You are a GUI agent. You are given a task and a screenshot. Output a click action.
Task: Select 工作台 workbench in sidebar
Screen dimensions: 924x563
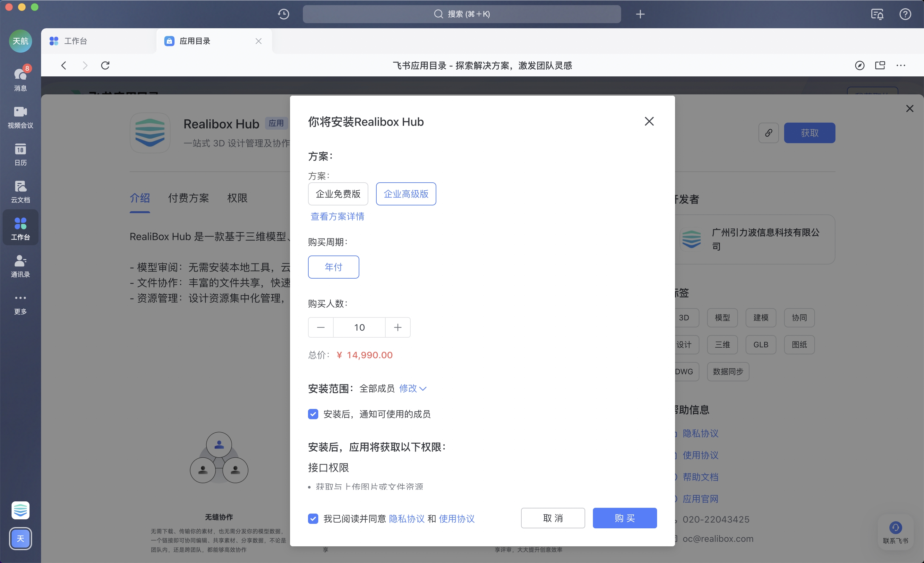coord(20,228)
